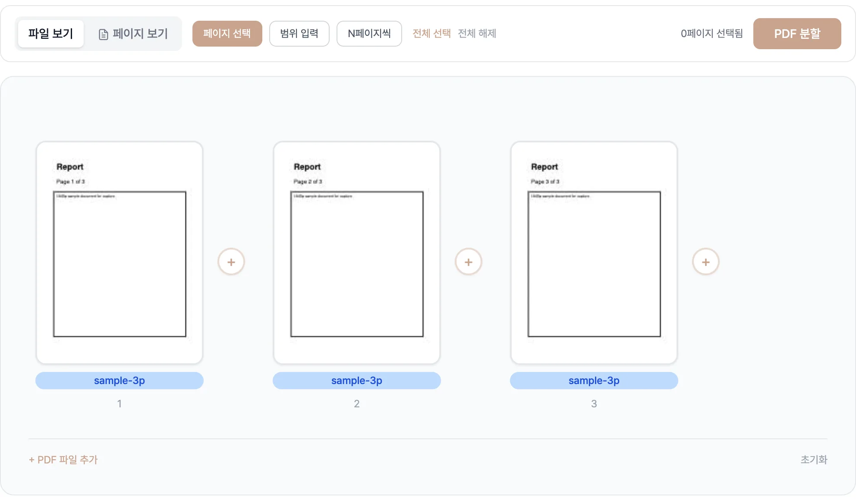Click the sample-3p label under page 2

[x=357, y=381]
